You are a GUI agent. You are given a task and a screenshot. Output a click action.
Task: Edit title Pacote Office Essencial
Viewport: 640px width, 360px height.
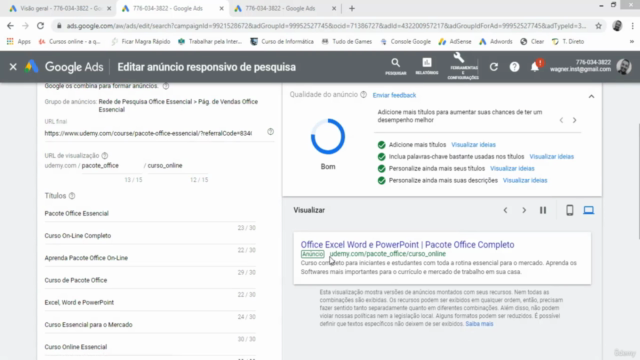tap(150, 213)
